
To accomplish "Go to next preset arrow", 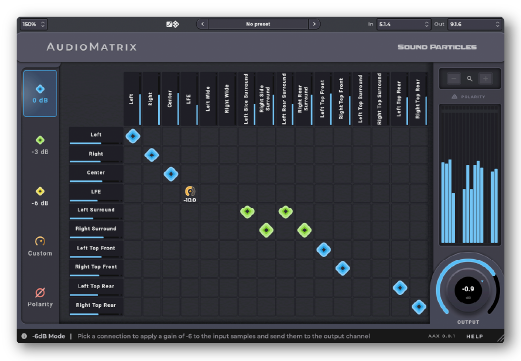I will (314, 24).
